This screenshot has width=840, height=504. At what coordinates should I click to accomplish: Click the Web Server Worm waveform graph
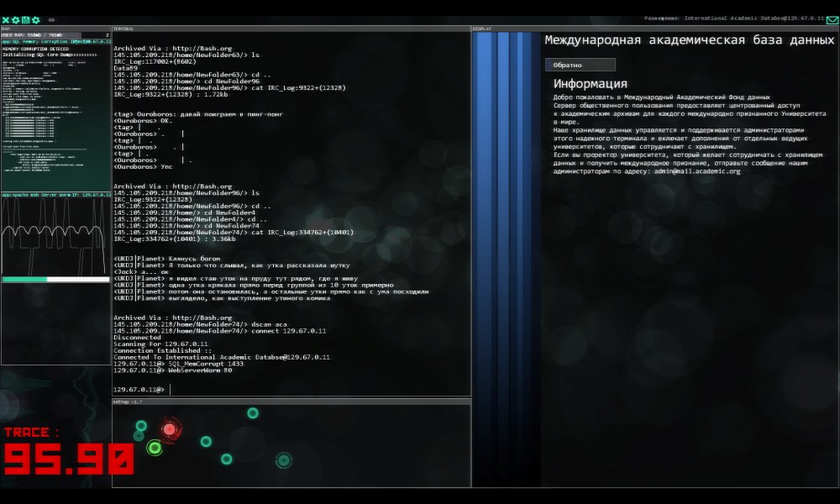click(55, 237)
